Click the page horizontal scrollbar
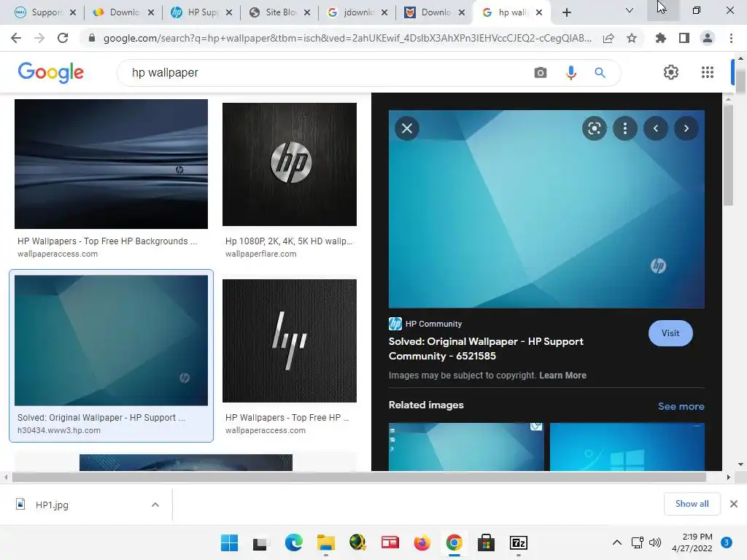This screenshot has height=560, width=747. 359,477
